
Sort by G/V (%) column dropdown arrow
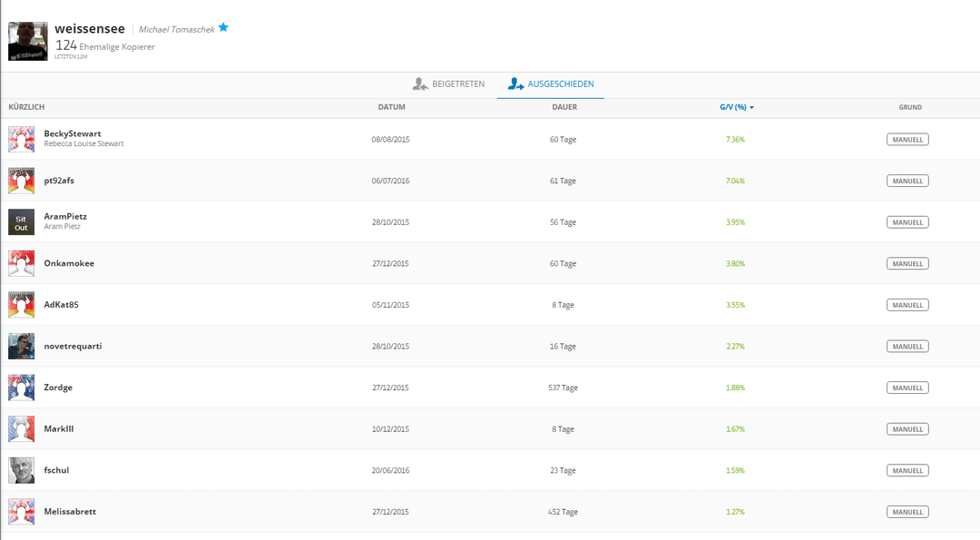[x=752, y=108]
